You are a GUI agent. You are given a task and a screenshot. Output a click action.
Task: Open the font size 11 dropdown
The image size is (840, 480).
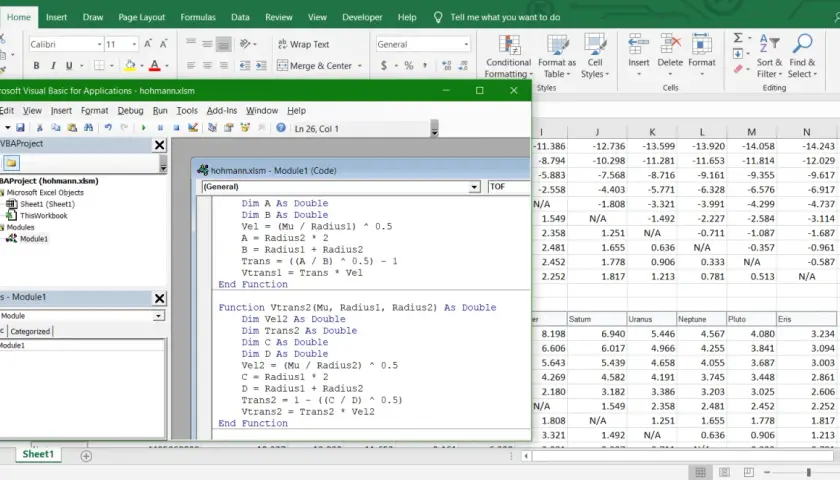click(134, 44)
